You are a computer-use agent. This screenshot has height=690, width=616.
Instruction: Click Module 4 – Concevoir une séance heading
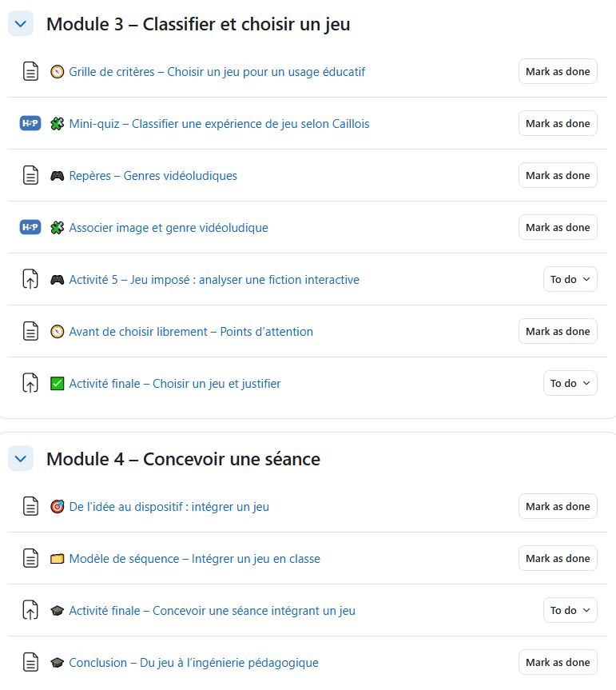(x=183, y=459)
